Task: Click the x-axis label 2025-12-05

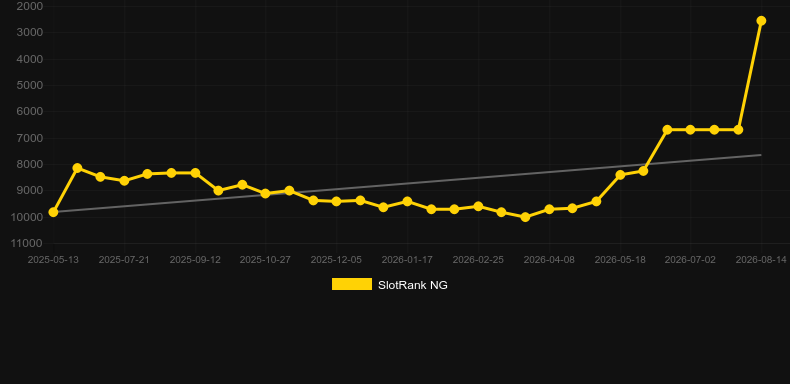Action: point(336,260)
